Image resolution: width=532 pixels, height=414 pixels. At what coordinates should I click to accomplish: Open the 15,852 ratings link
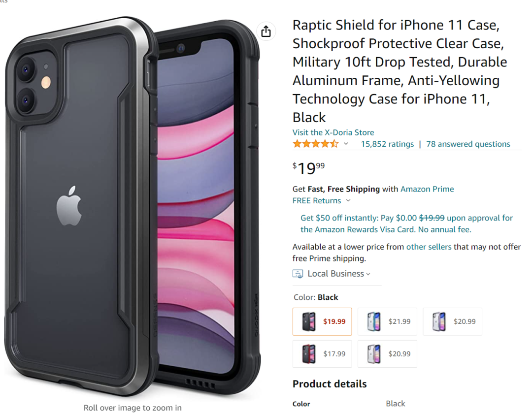click(387, 144)
